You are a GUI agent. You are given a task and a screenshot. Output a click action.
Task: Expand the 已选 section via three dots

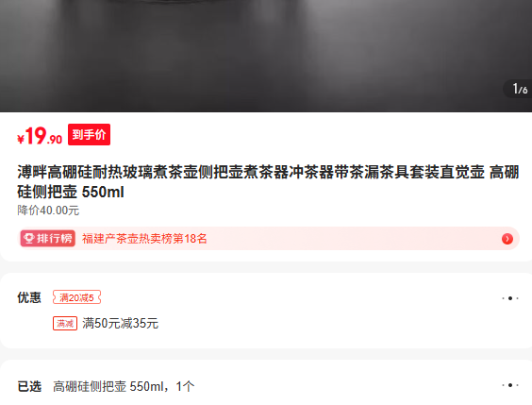[x=510, y=385]
